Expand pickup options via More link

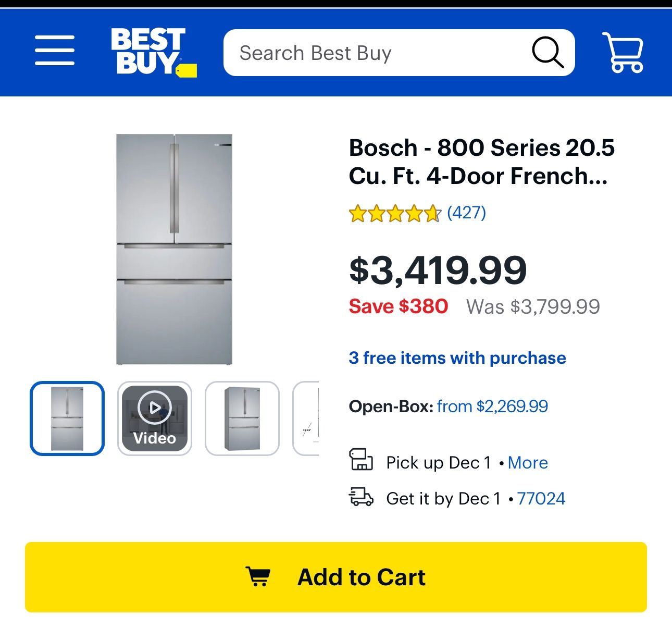[x=527, y=462]
